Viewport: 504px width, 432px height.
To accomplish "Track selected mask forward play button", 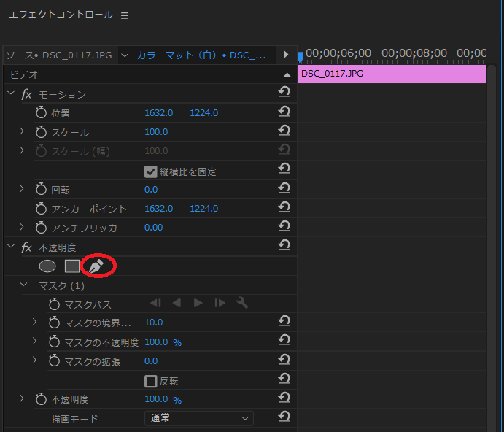I will pos(198,304).
